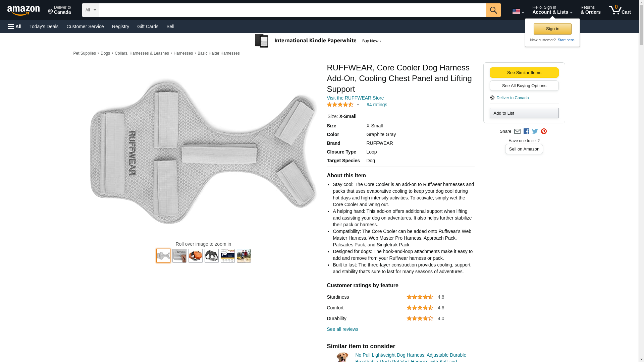Open the Visit the RUFFWEAR Store link
This screenshot has height=362, width=644.
click(x=355, y=98)
